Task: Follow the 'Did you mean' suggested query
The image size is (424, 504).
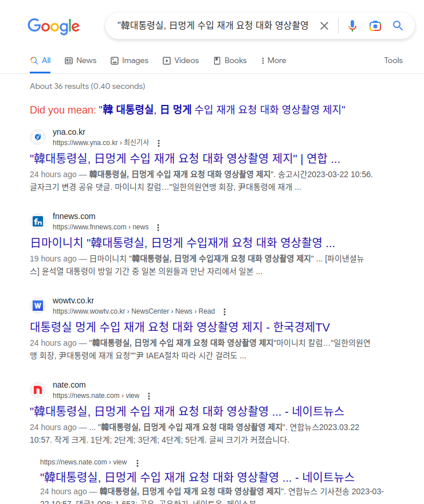Action: [x=222, y=110]
